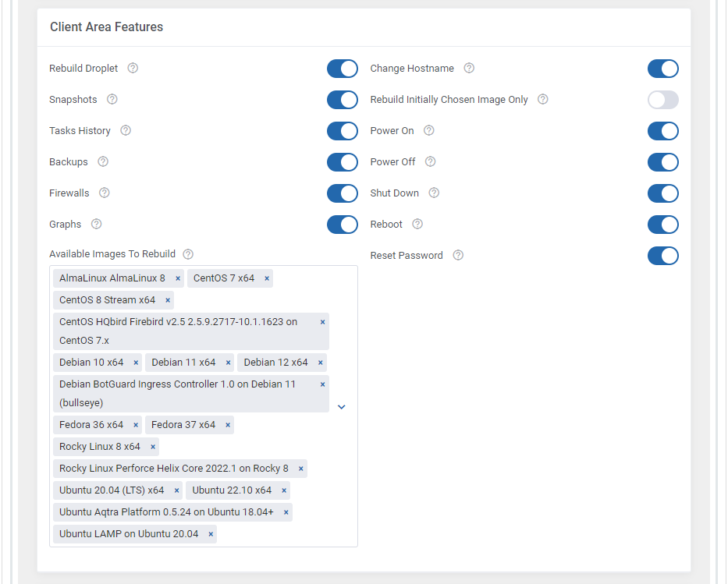Click the Ubuntu LAMP on Ubuntu 20.04 label
Screen dimensions: 728x584
pos(129,534)
